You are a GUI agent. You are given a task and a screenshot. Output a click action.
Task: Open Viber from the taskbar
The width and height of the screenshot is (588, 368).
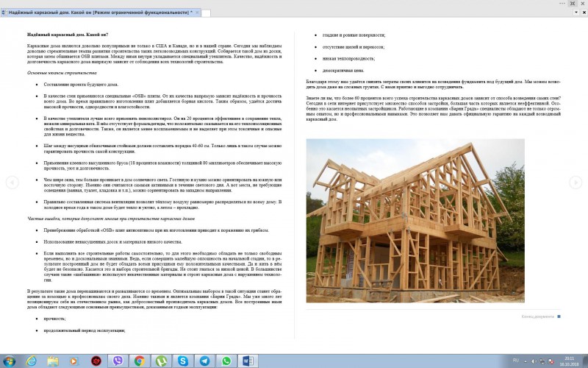tap(118, 361)
